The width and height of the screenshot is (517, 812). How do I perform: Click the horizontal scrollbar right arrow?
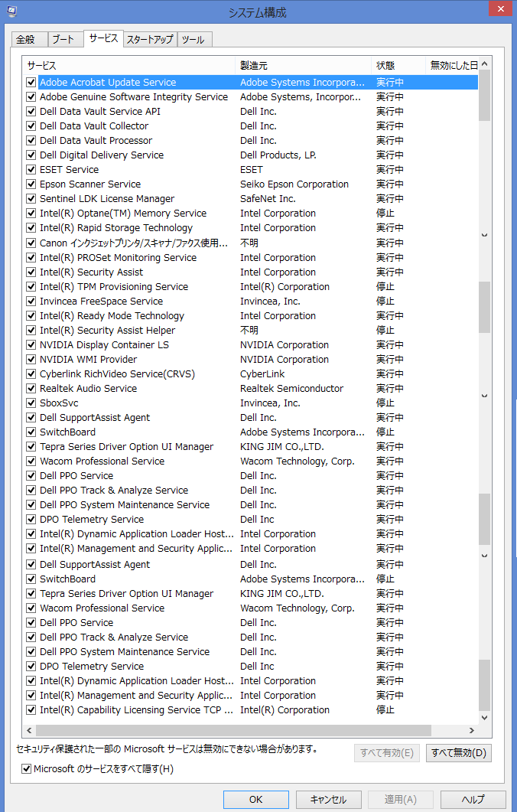[471, 730]
